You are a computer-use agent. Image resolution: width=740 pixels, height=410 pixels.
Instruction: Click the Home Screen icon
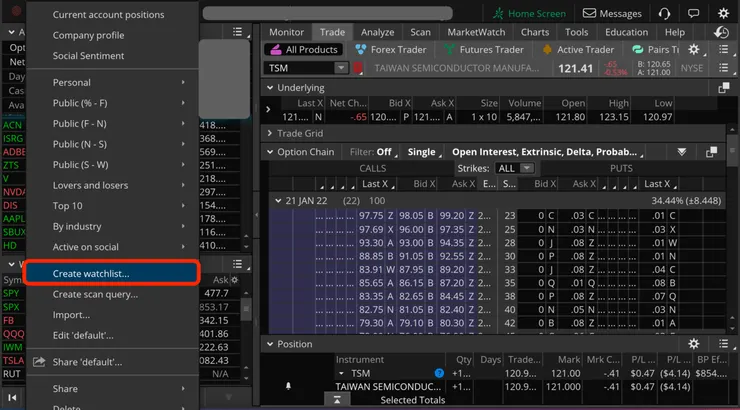tap(498, 14)
